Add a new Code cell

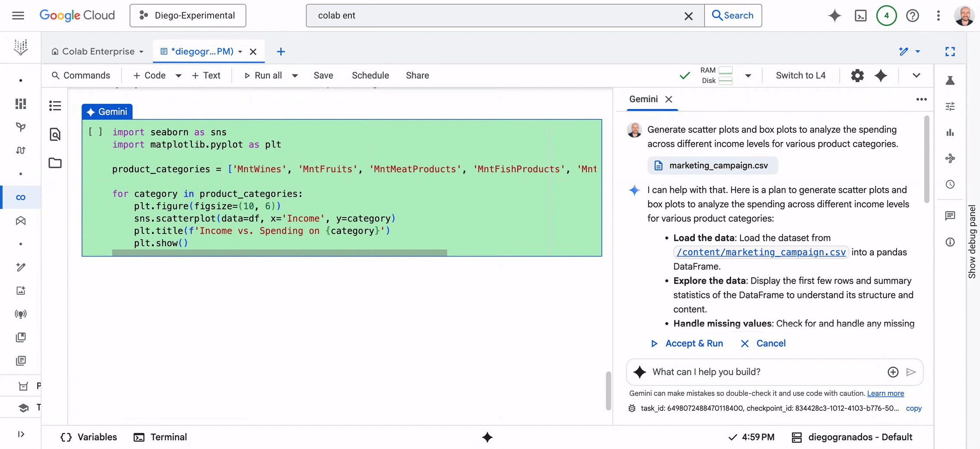click(150, 75)
